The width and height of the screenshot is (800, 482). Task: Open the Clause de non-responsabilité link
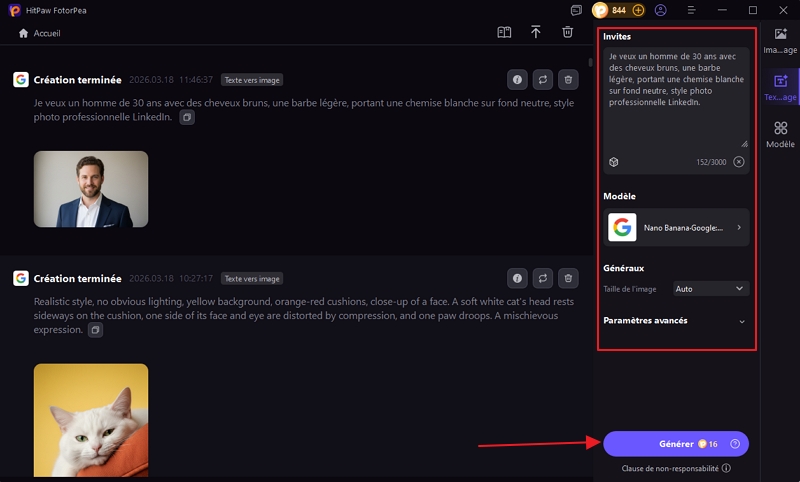[670, 468]
